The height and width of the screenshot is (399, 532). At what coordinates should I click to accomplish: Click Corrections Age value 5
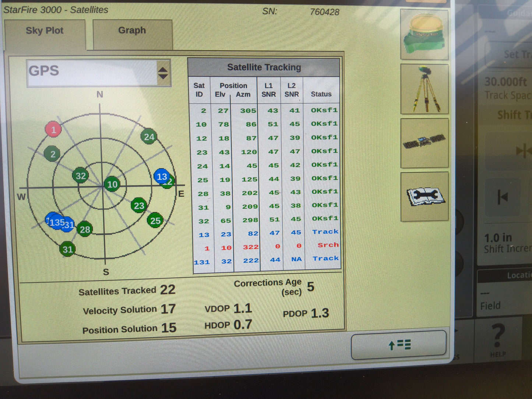click(310, 287)
